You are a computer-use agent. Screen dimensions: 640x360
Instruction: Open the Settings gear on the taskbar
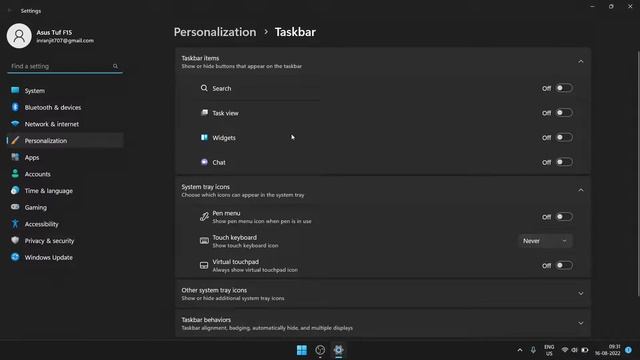[x=338, y=350]
